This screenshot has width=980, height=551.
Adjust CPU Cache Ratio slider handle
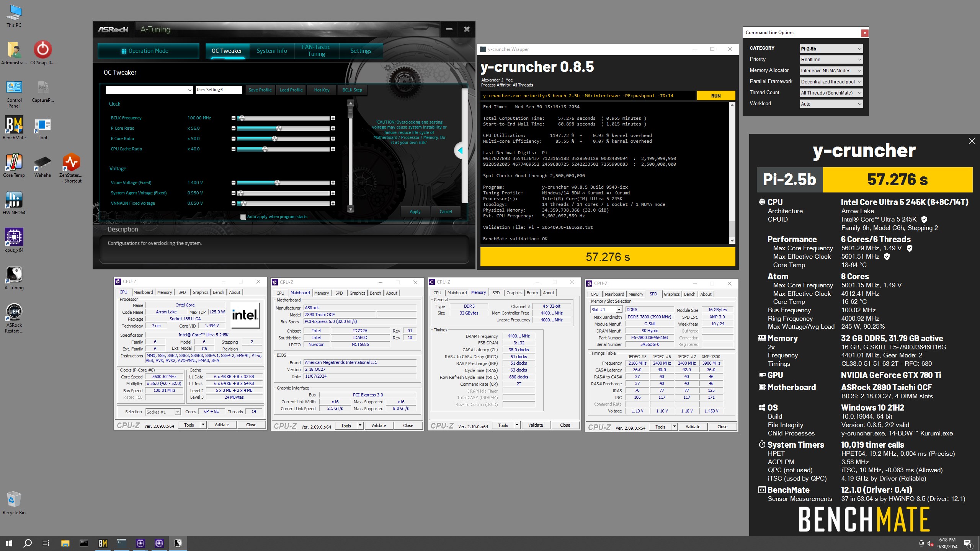tap(265, 149)
